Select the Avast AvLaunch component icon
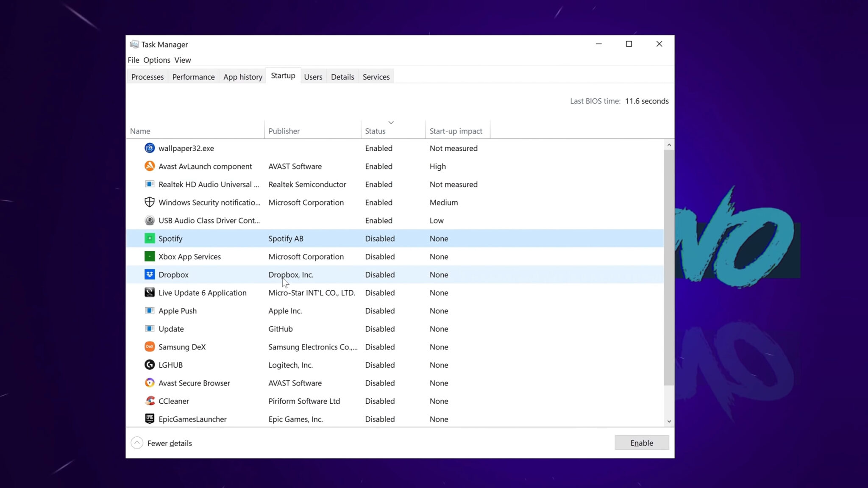 click(150, 166)
